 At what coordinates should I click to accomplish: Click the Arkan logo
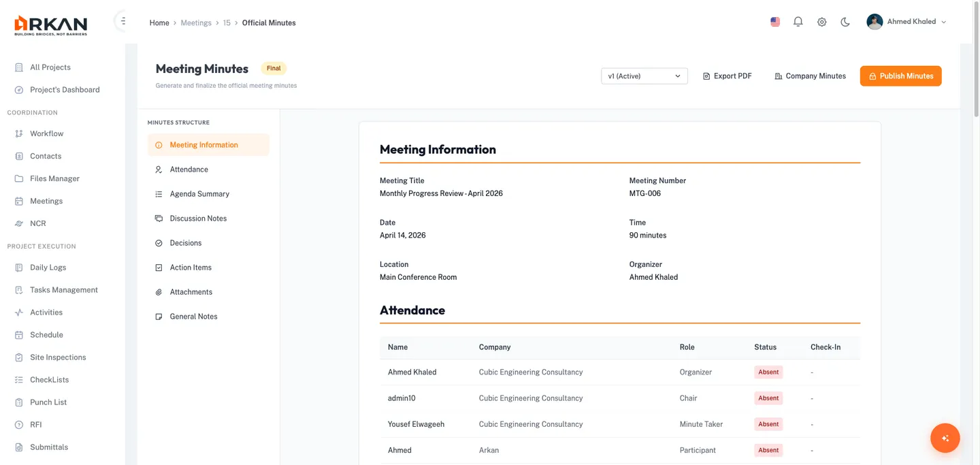click(51, 25)
